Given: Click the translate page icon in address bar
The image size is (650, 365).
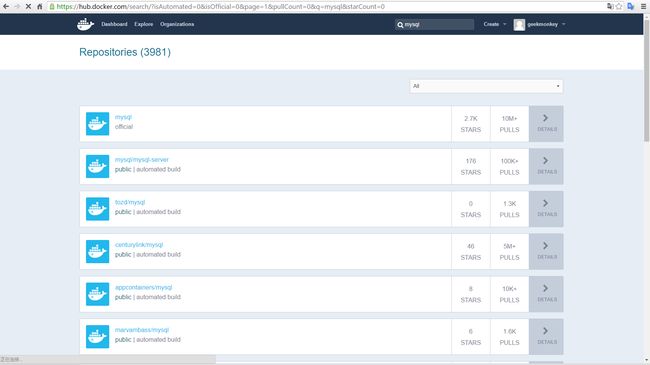Looking at the screenshot, I should point(610,6).
